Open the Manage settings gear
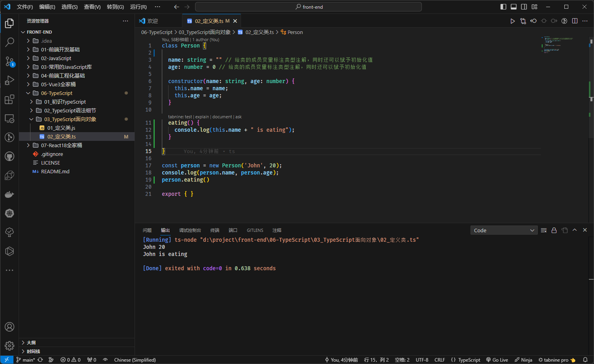The image size is (594, 364). click(9, 346)
